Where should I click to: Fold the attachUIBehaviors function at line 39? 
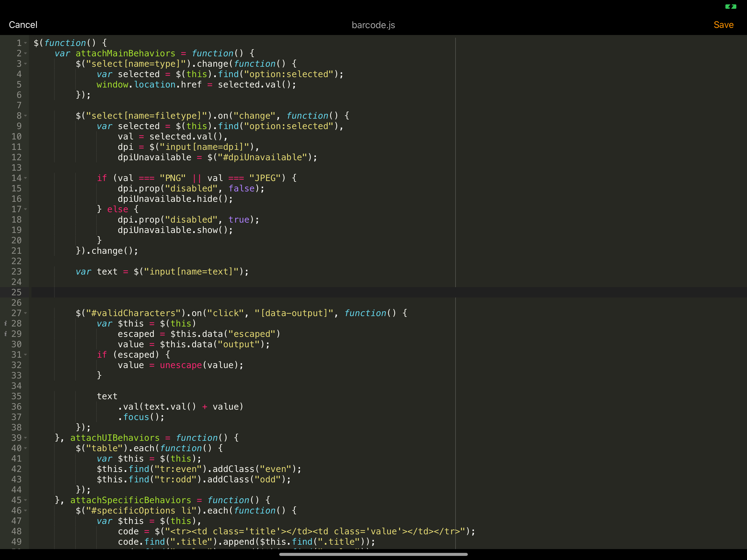point(26,438)
